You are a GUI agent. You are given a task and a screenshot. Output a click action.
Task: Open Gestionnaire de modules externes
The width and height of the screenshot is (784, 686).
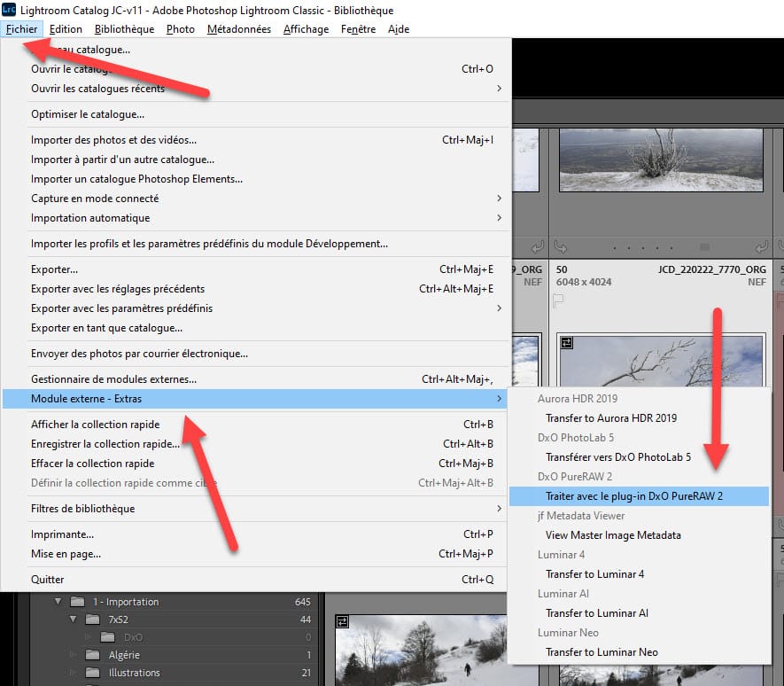point(257,379)
